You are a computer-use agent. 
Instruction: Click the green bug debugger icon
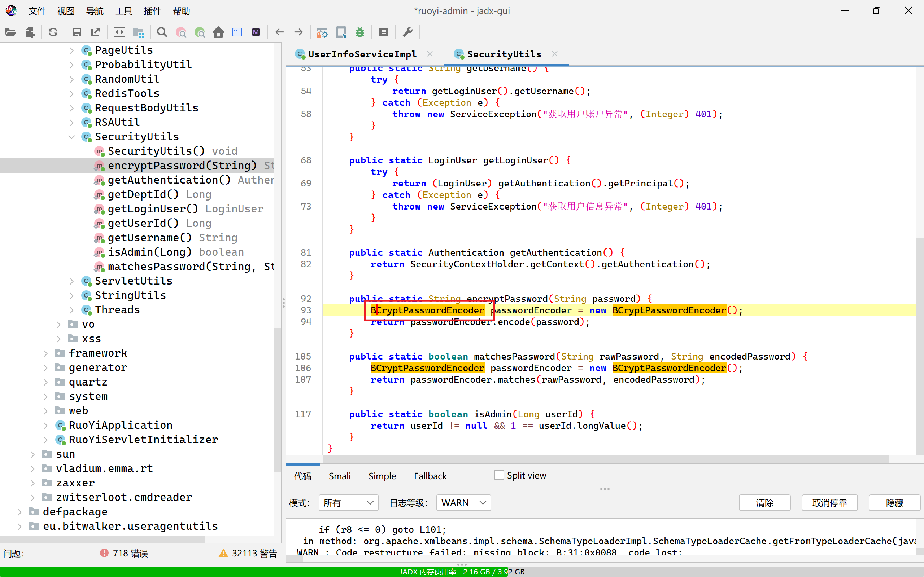359,32
